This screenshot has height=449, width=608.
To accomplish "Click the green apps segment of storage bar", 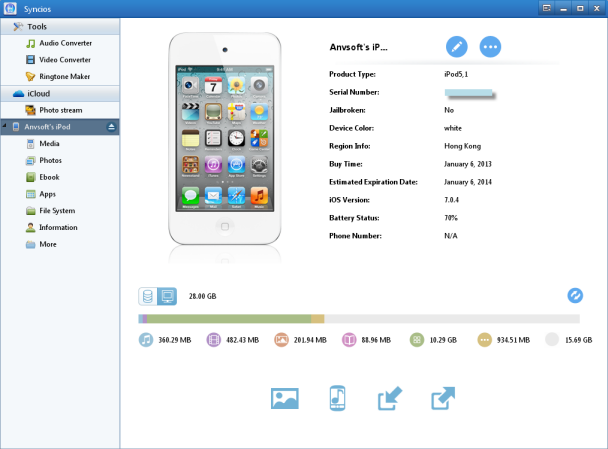I will (229, 319).
